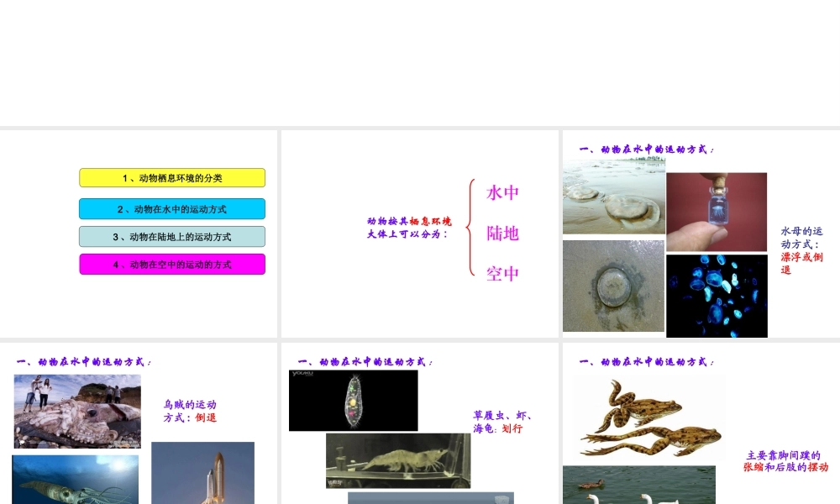
Task: Click the text 动物按其栖息环境
Action: pyautogui.click(x=409, y=221)
